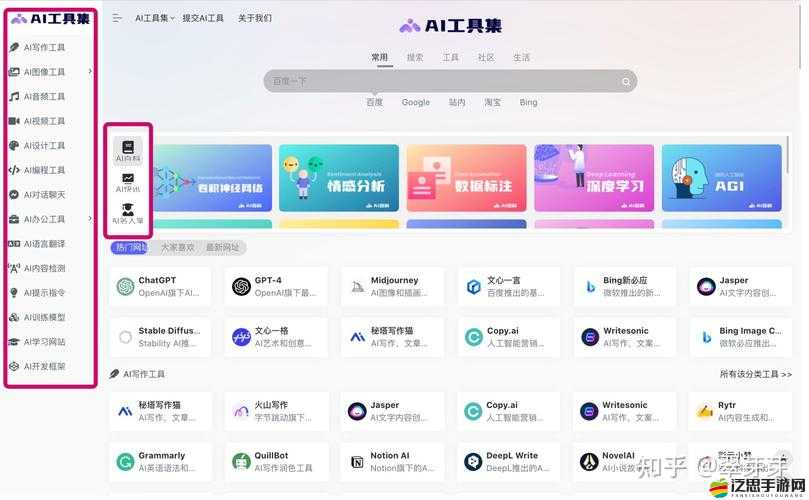Switch to the 常用 search tab

tap(379, 57)
